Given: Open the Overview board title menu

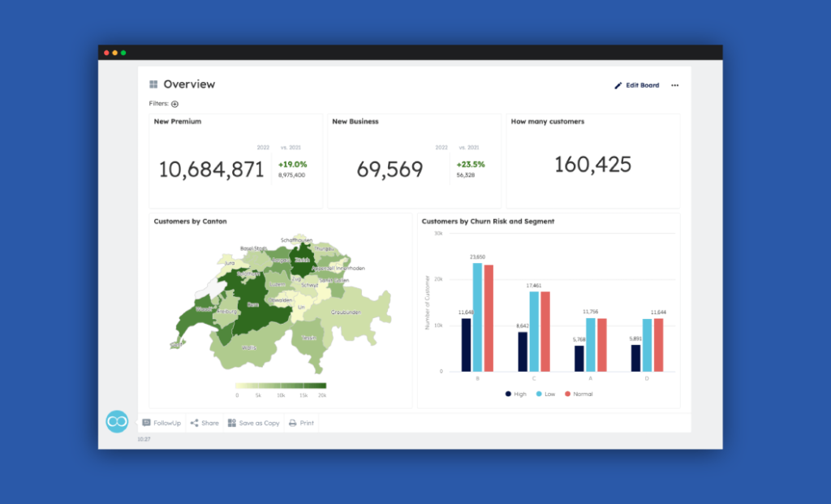Looking at the screenshot, I should (x=187, y=84).
